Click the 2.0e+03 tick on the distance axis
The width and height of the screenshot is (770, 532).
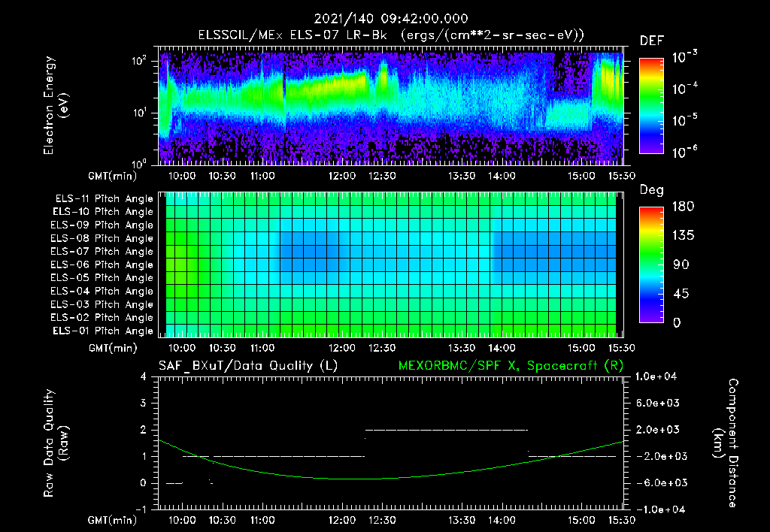click(658, 429)
